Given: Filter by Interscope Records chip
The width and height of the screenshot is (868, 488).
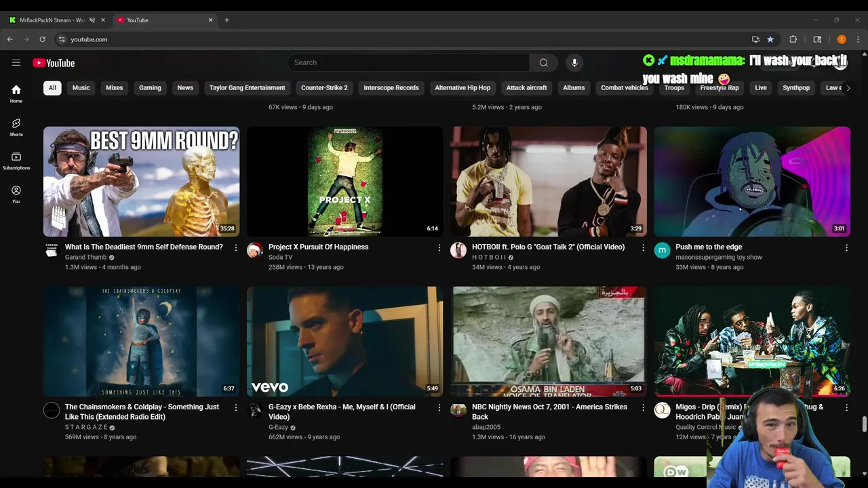Looking at the screenshot, I should [x=391, y=87].
